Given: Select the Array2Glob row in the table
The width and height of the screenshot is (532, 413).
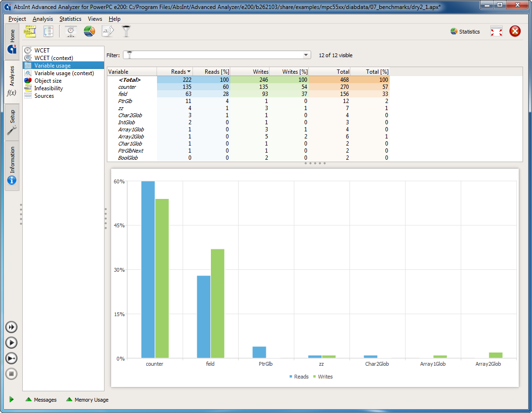Looking at the screenshot, I should click(248, 137).
